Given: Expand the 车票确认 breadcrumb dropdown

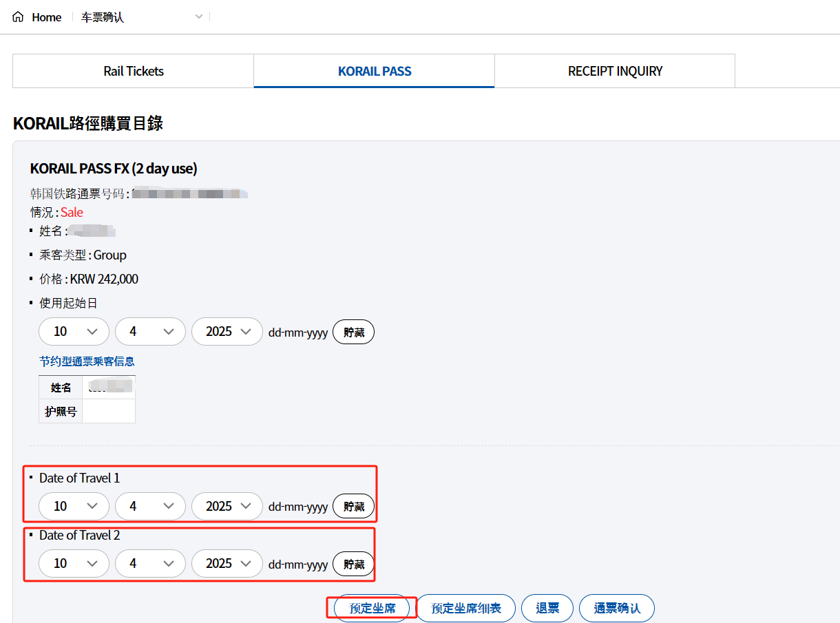Looking at the screenshot, I should coord(198,17).
